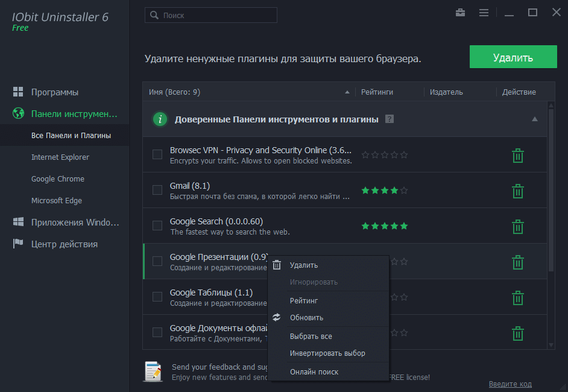Click trash icon for Google Search row
Viewport: 568px width, 392px height.
pyautogui.click(x=517, y=226)
